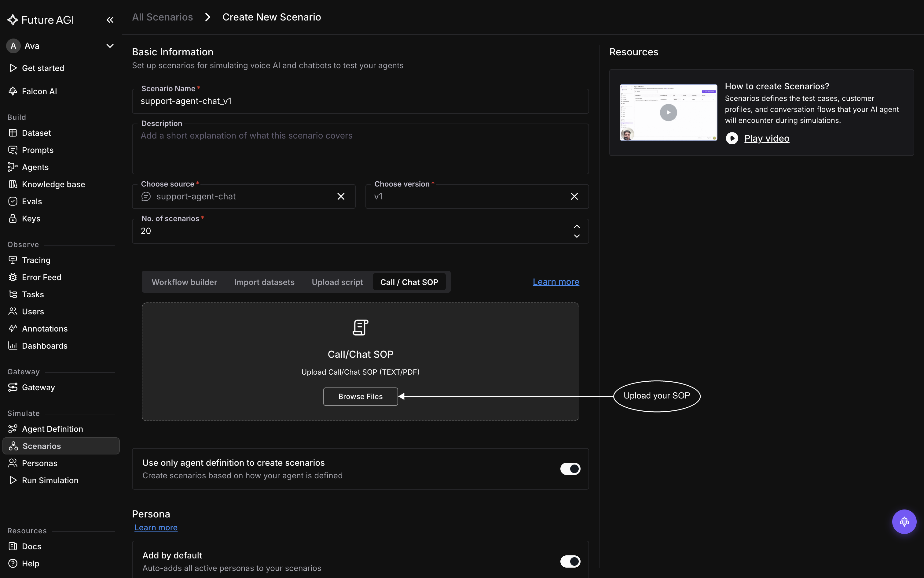
Task: Open Error Feed bug icon
Action: click(x=13, y=277)
